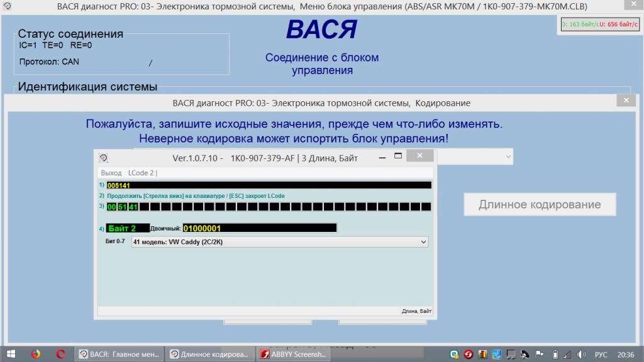Screen dimensions: 644x362
Task: Open the Выход menu in LCode window
Action: click(x=111, y=173)
